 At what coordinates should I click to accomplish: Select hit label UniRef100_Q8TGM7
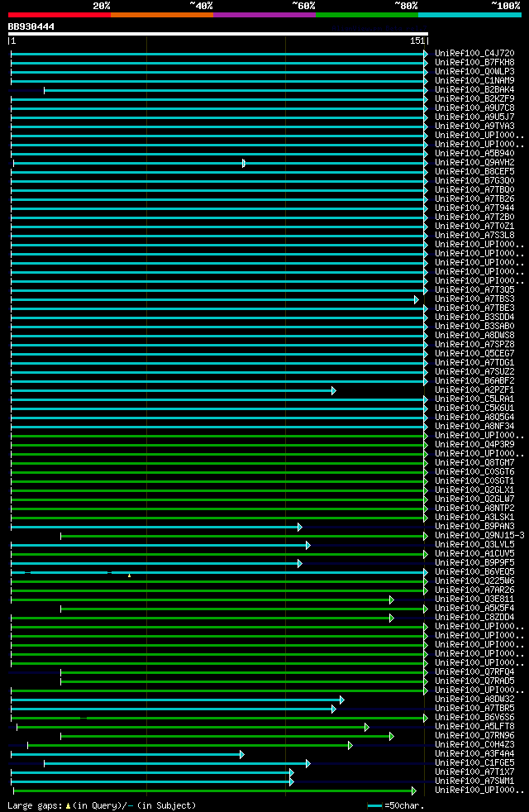[x=474, y=462]
